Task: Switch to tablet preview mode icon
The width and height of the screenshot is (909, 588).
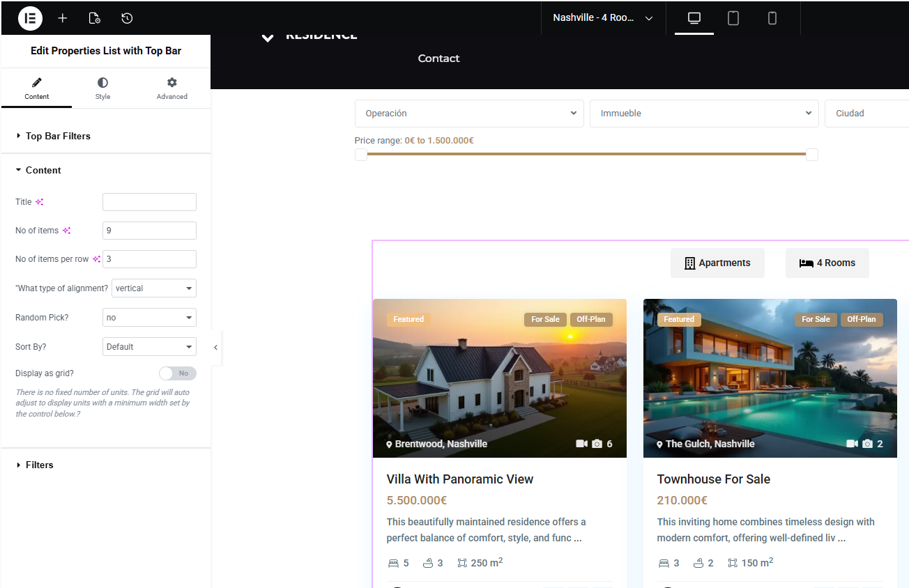Action: tap(733, 18)
